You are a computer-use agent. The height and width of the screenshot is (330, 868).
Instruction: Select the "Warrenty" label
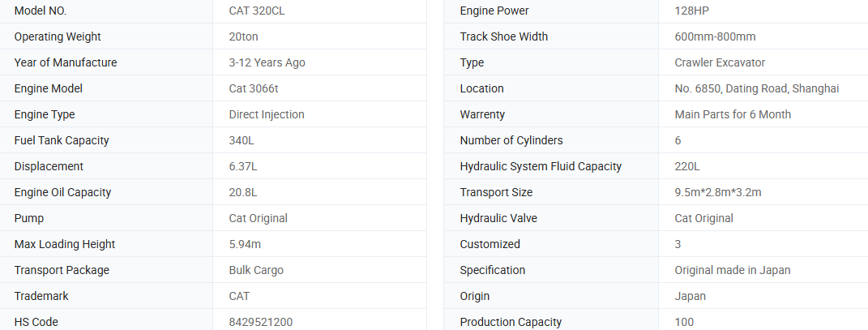[x=482, y=114]
